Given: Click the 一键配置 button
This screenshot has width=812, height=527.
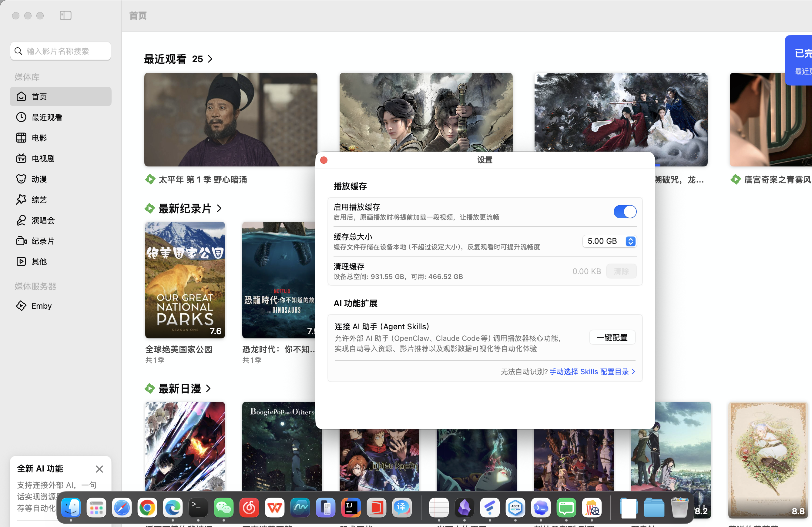Looking at the screenshot, I should 612,337.
